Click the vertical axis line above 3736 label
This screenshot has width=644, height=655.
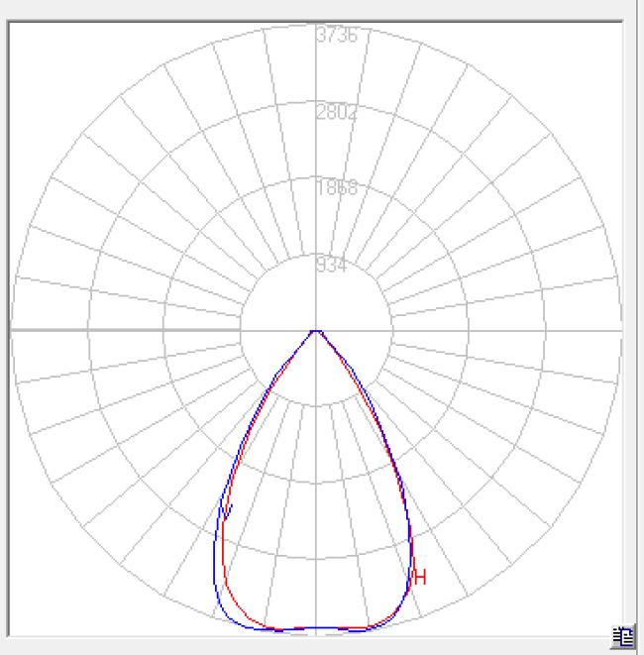pyautogui.click(x=316, y=25)
